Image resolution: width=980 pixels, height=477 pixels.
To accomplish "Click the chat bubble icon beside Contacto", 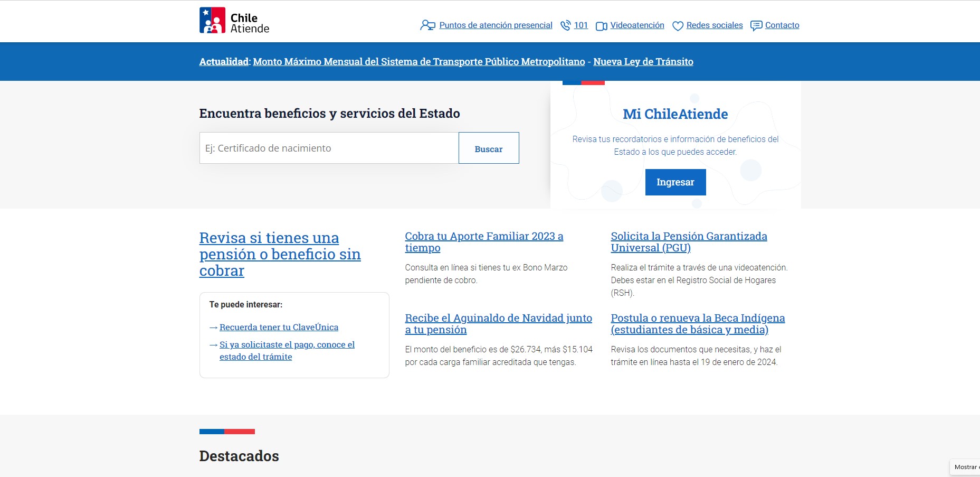I will [756, 25].
